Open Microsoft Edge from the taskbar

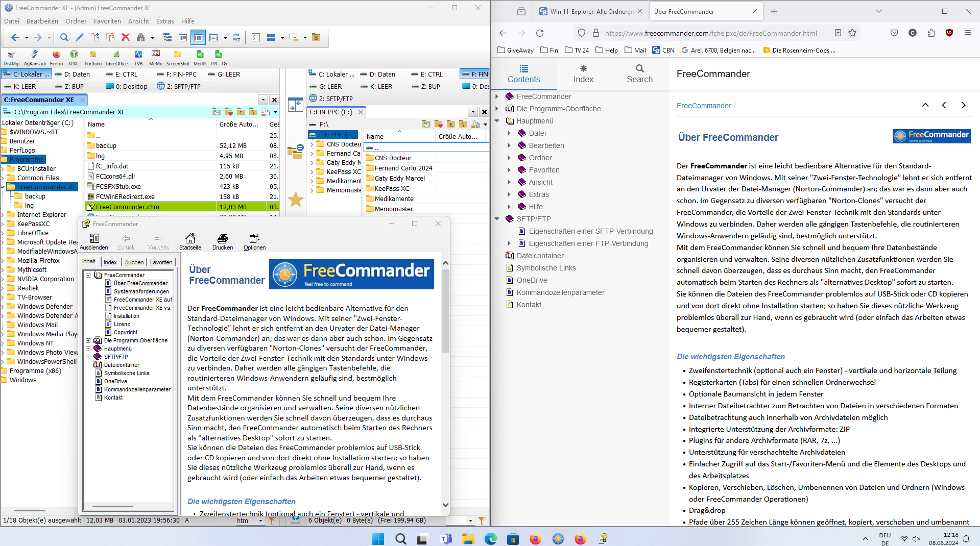pyautogui.click(x=490, y=539)
